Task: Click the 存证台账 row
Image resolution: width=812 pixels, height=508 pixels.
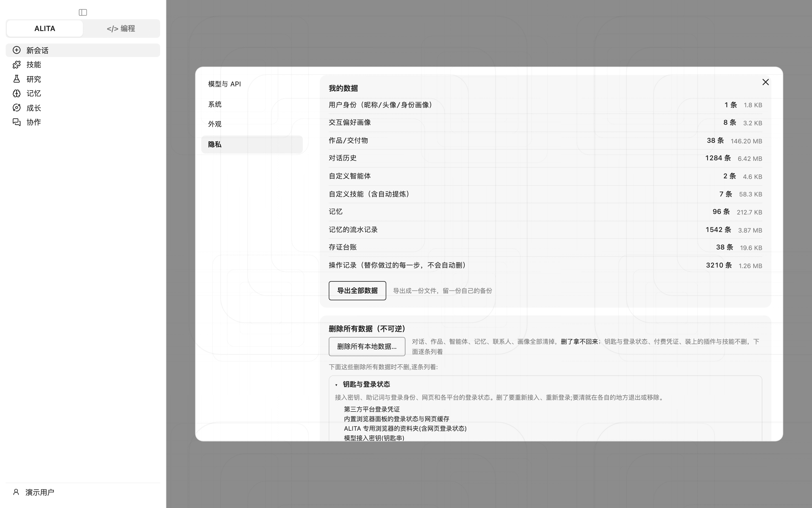Action: coord(545,247)
